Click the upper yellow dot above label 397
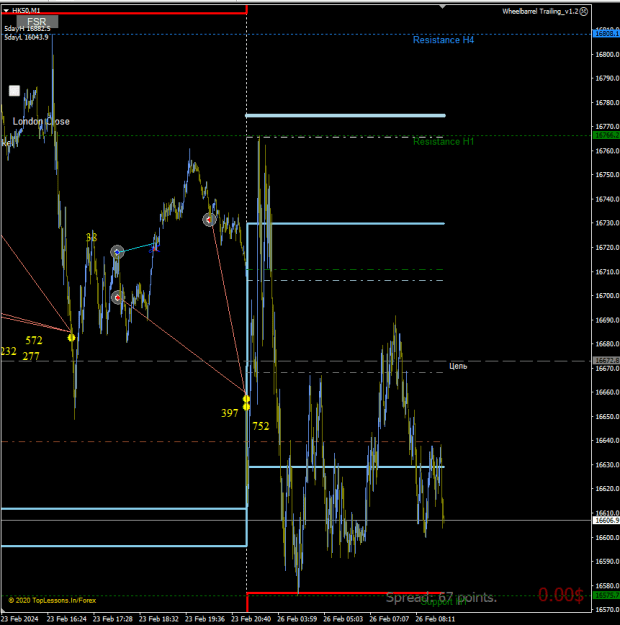The width and height of the screenshot is (620, 625). coord(246,399)
